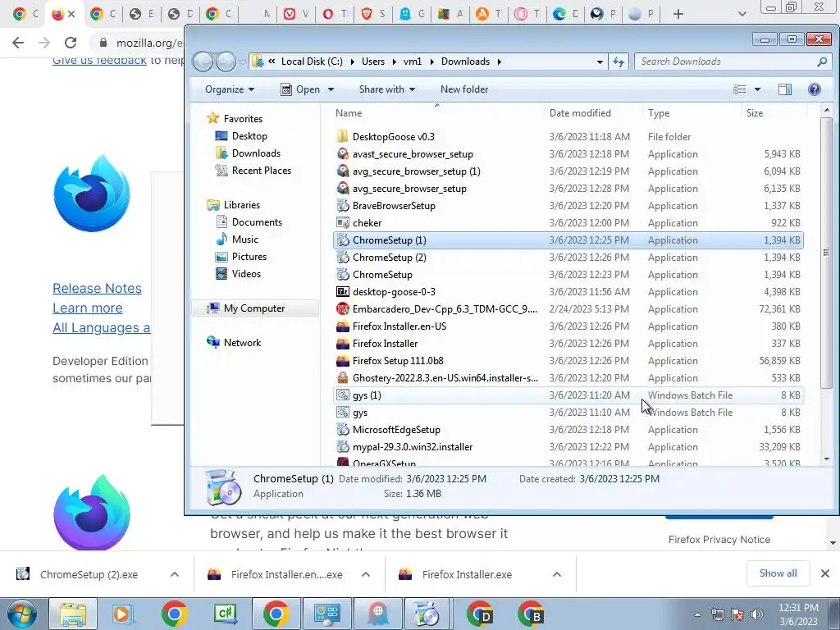Change view with the view icon button
This screenshot has width=840, height=630.
(x=739, y=89)
